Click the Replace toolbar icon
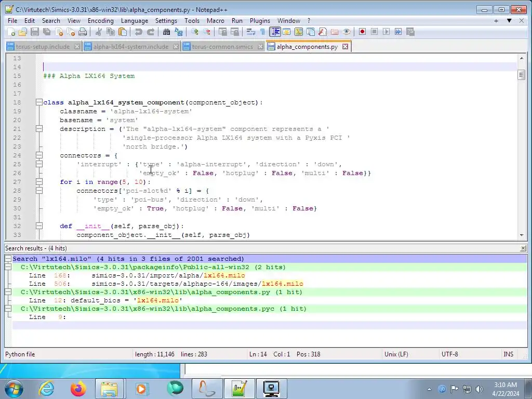This screenshot has width=532, height=399. 179,32
